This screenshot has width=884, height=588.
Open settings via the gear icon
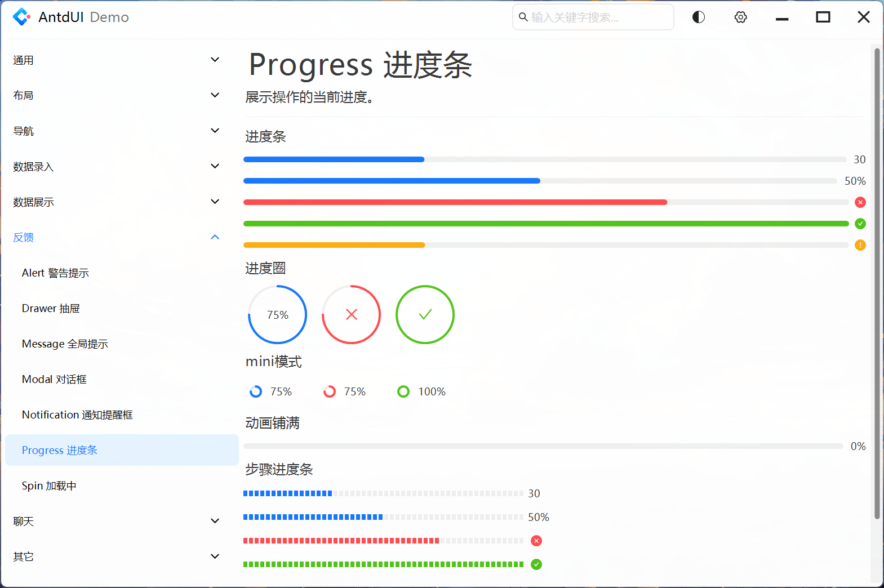point(740,17)
